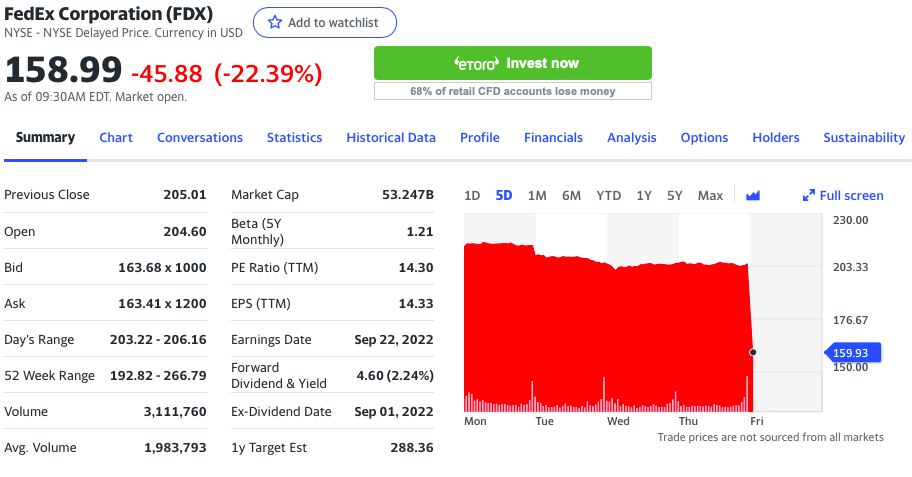This screenshot has width=912, height=477.
Task: Click the 159.93 price label on chart axis
Action: 853,353
